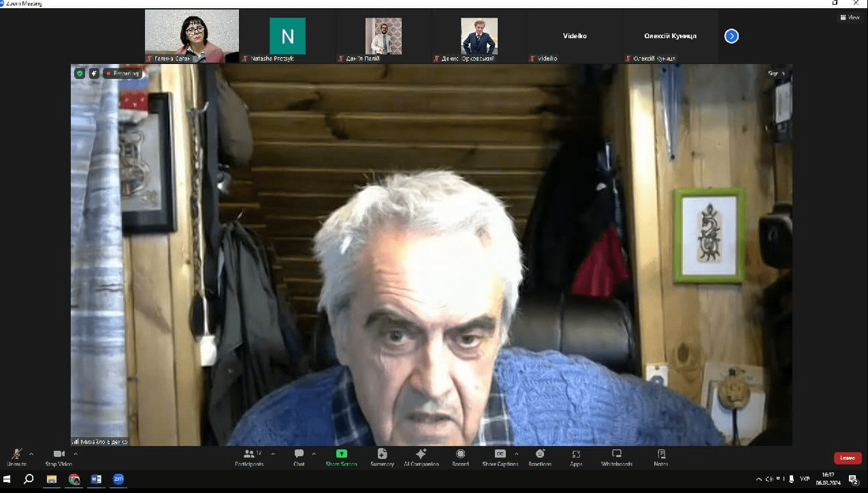Launch the AI Companion
868x493 pixels.
(420, 455)
